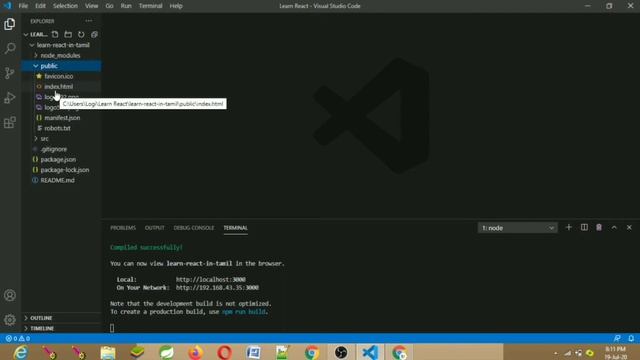Image resolution: width=640 pixels, height=360 pixels.
Task: Click the terminal cursor prompt line
Action: point(112,327)
